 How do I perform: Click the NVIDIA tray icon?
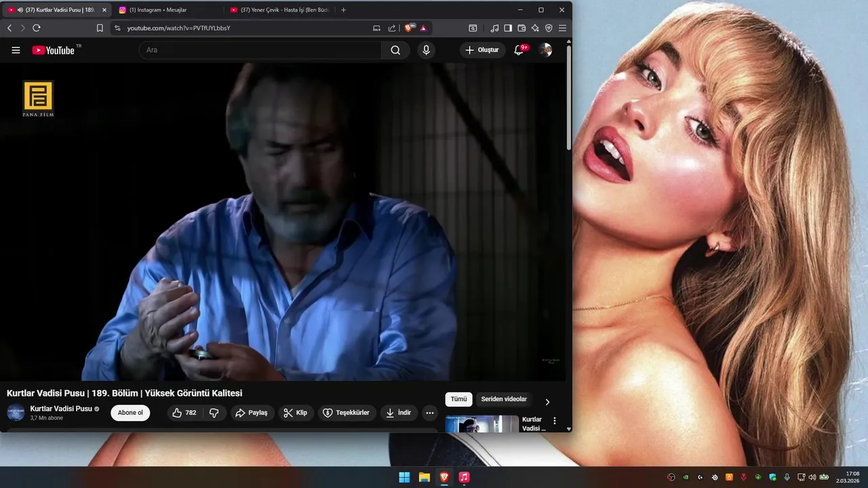[x=686, y=477]
